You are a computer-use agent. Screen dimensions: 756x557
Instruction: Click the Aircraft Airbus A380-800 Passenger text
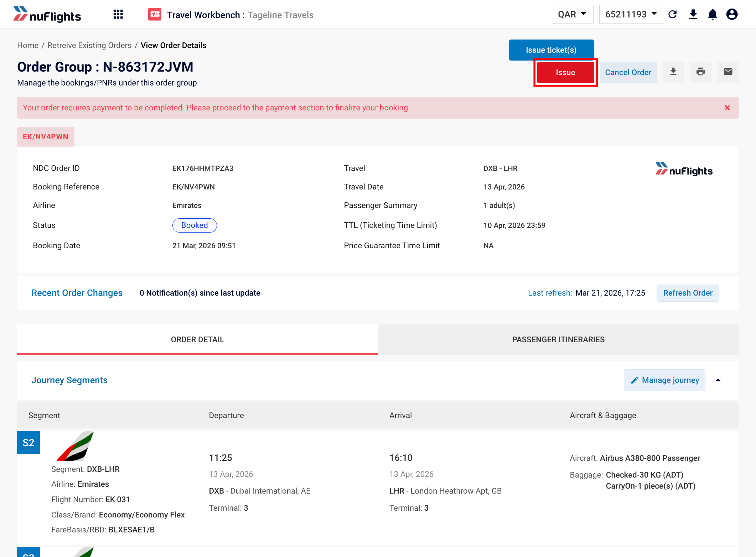[635, 458]
